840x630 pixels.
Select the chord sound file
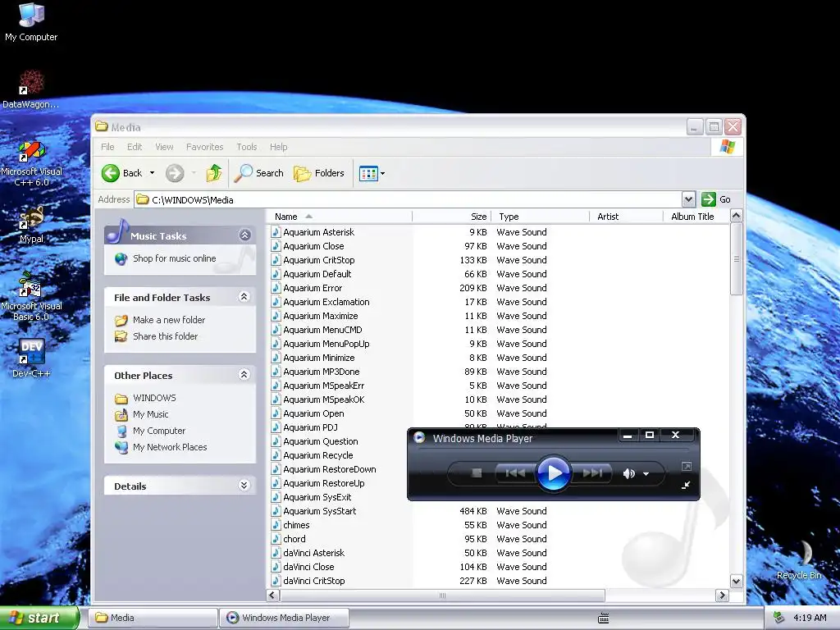point(294,539)
